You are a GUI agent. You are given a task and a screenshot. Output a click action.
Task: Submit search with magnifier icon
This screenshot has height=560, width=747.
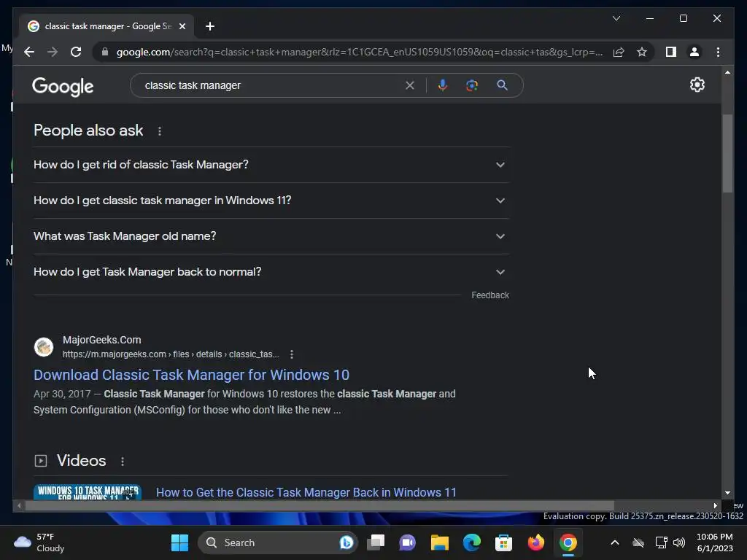tap(502, 85)
